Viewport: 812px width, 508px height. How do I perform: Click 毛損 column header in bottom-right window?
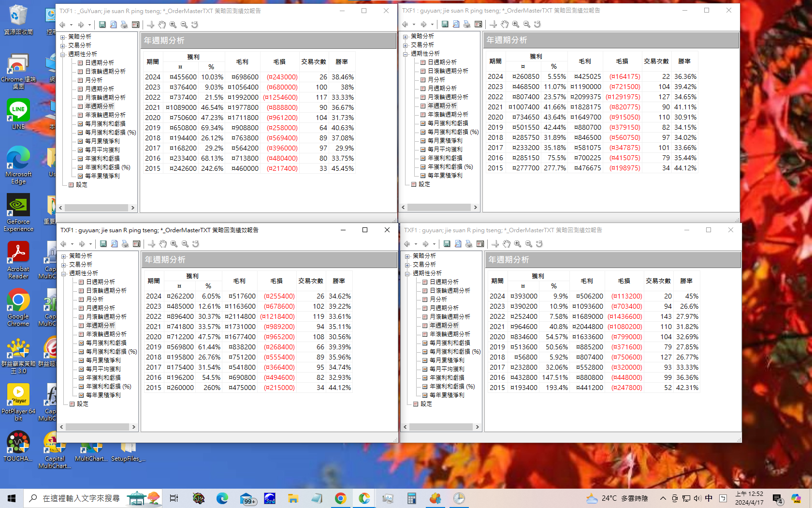pos(624,281)
